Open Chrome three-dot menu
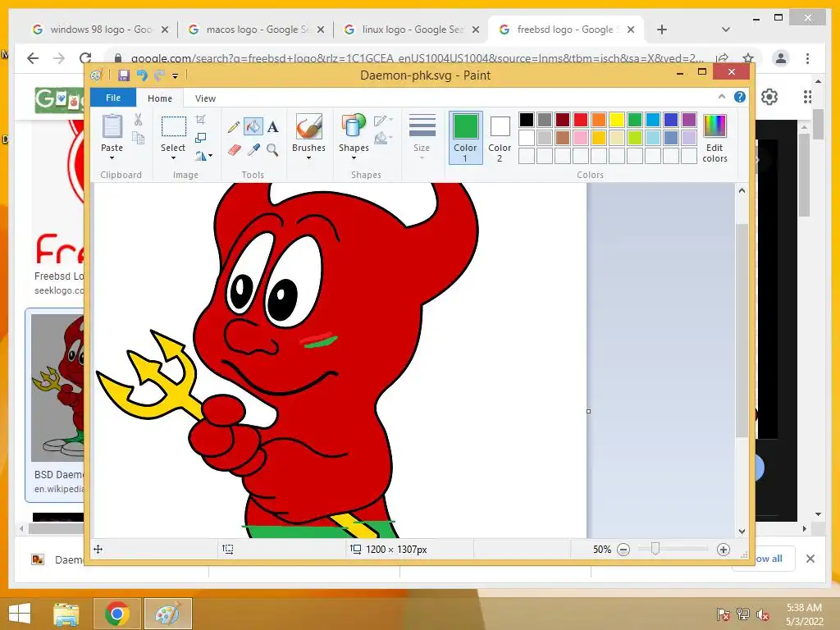The width and height of the screenshot is (840, 630). pos(807,58)
